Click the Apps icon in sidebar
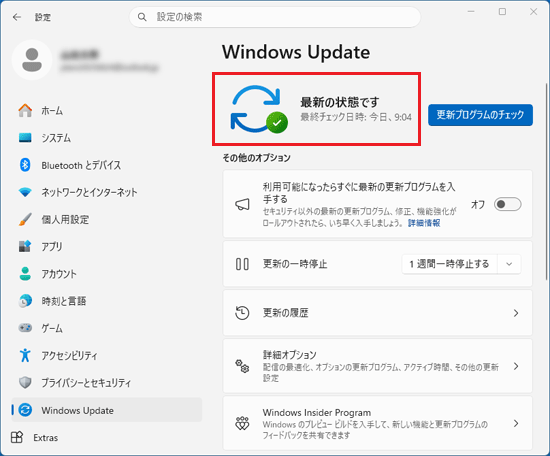 click(x=25, y=246)
